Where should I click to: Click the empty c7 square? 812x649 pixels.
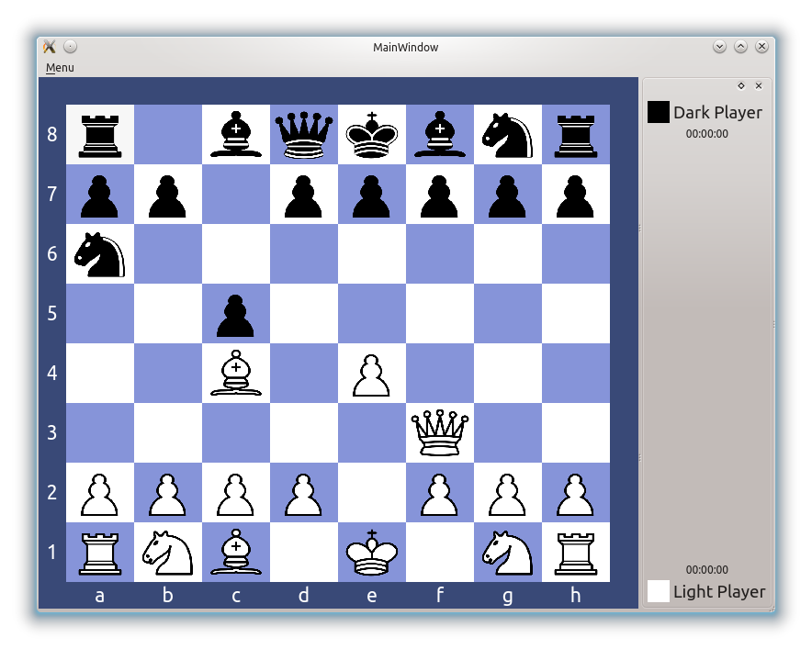pyautogui.click(x=236, y=195)
